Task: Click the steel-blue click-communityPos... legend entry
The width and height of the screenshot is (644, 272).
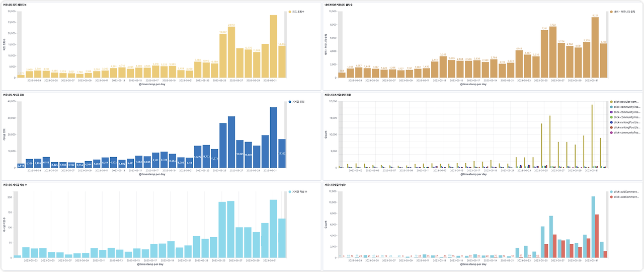Action: (625, 107)
